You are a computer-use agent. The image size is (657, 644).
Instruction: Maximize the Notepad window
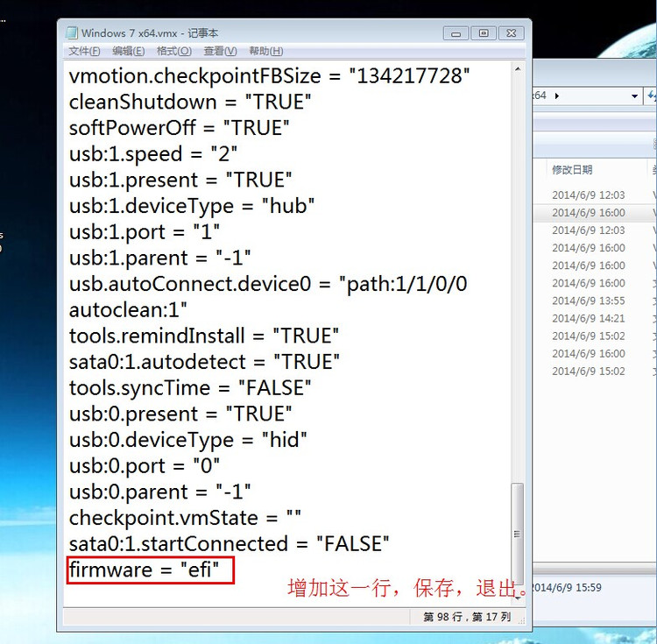(483, 33)
